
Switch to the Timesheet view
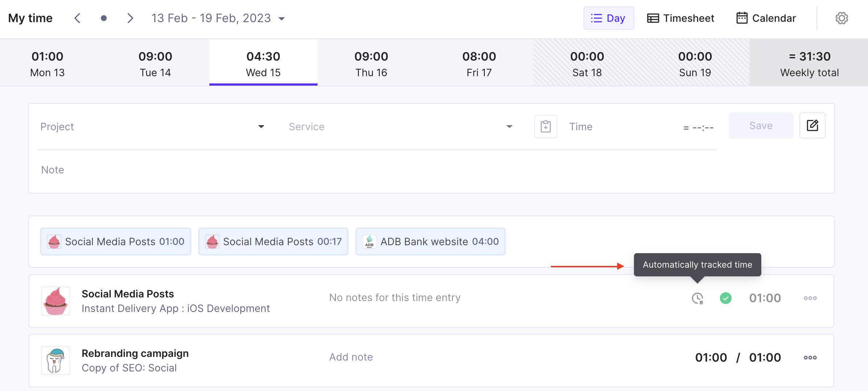point(680,18)
